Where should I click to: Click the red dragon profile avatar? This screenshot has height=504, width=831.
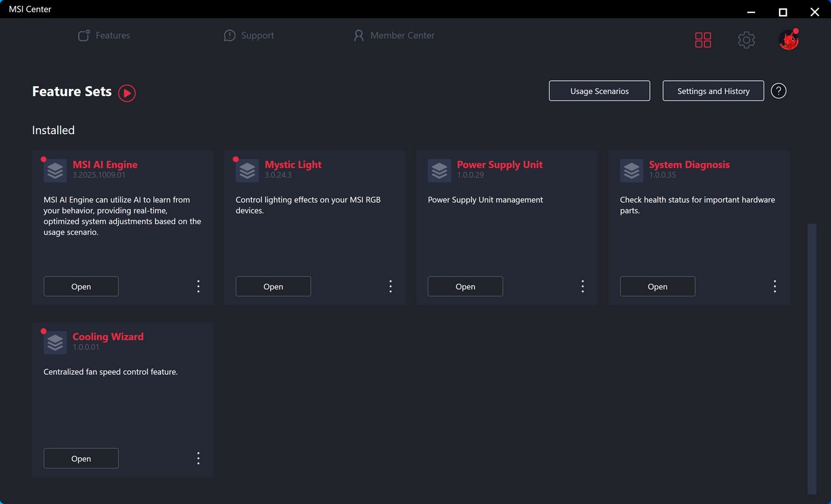788,41
